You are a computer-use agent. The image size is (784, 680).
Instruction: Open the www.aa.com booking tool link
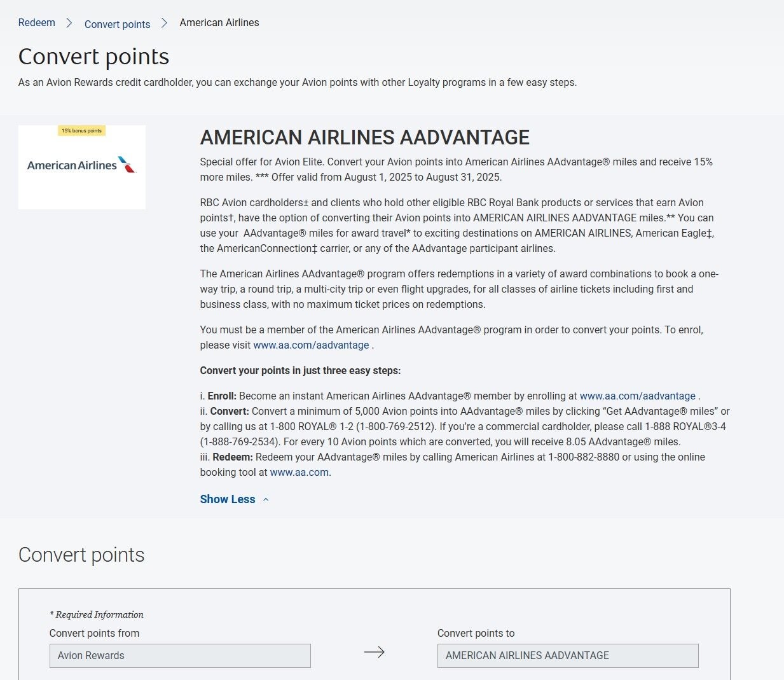click(x=299, y=472)
